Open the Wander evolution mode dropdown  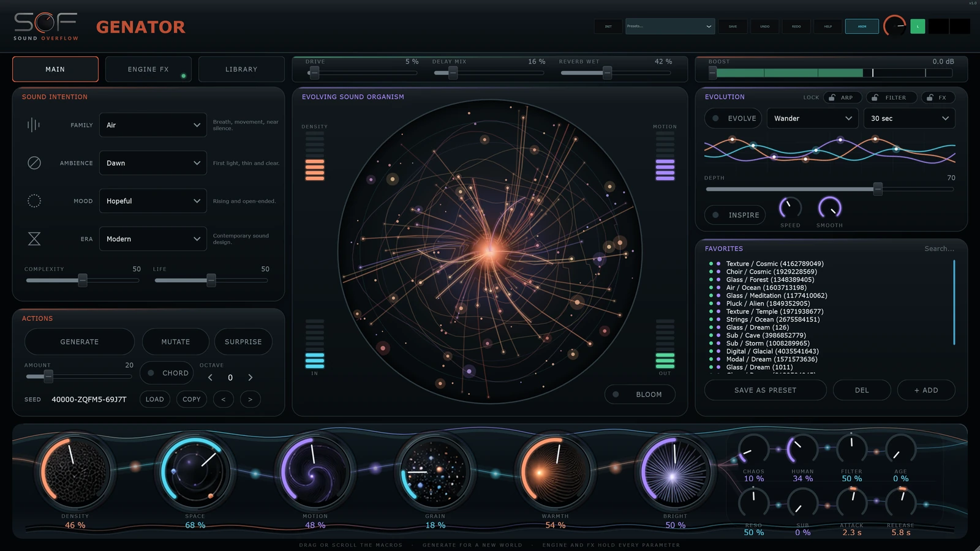[x=813, y=118]
